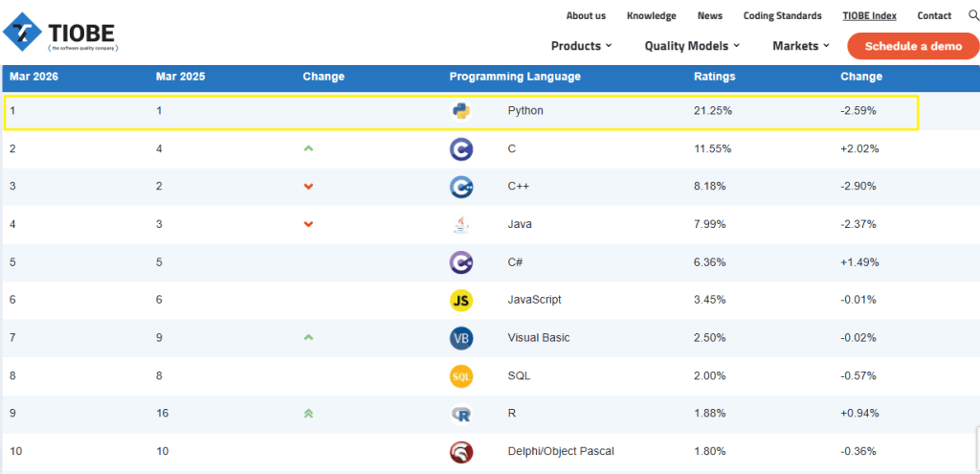Click the Visual Basic VB icon
This screenshot has height=474, width=980.
(x=461, y=338)
